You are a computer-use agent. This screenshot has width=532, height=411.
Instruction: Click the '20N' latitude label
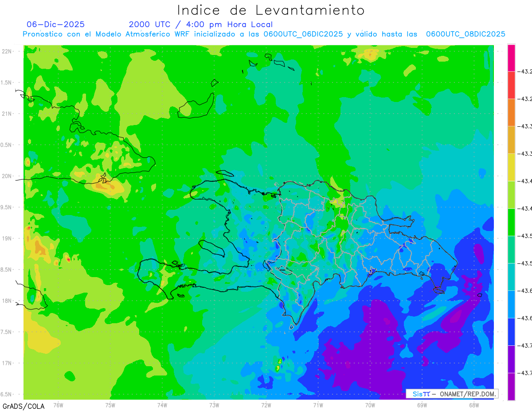(x=7, y=176)
